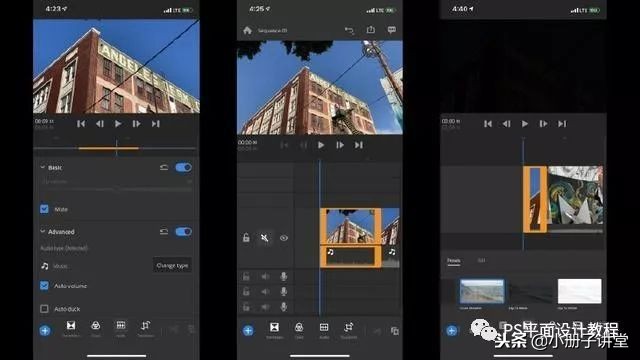640x360 pixels.
Task: Collapse the Advanced audio section
Action: point(42,231)
